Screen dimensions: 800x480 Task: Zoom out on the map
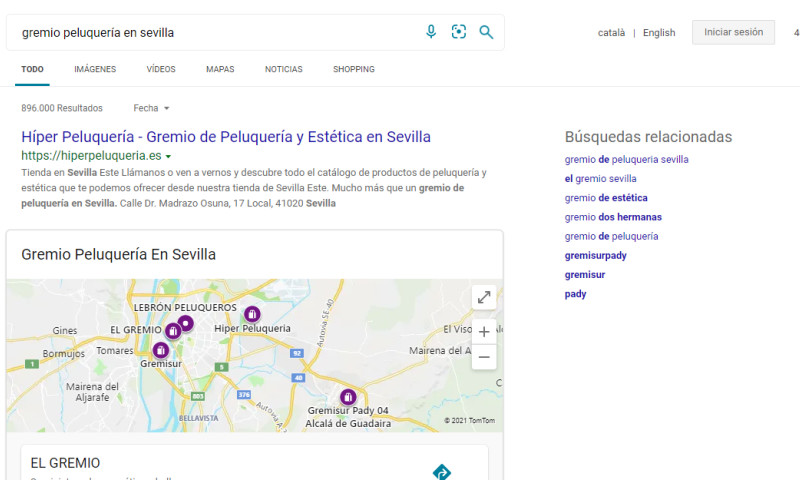pyautogui.click(x=484, y=356)
